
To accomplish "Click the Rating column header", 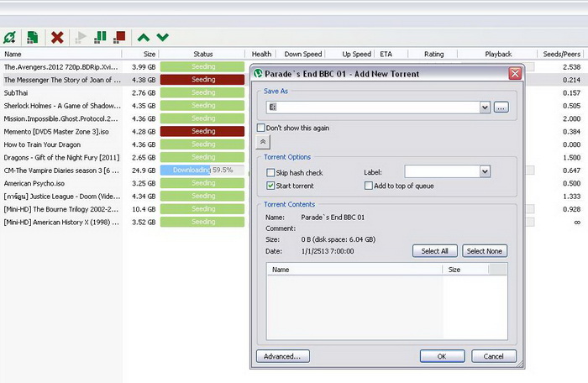I will 433,54.
